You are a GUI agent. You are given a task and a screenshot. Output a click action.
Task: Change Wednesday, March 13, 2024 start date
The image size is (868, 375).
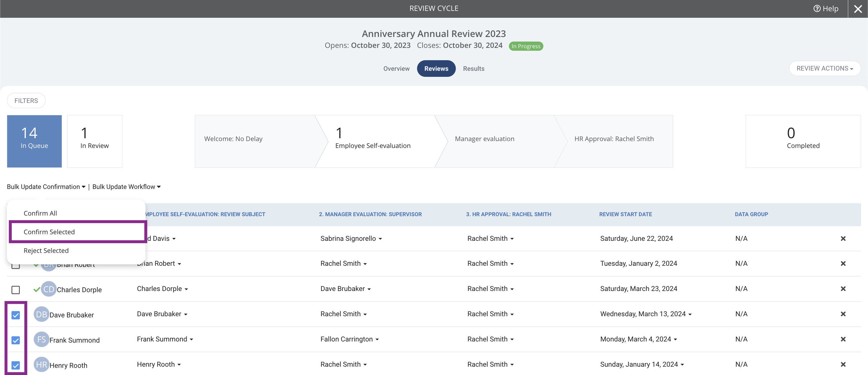point(646,314)
